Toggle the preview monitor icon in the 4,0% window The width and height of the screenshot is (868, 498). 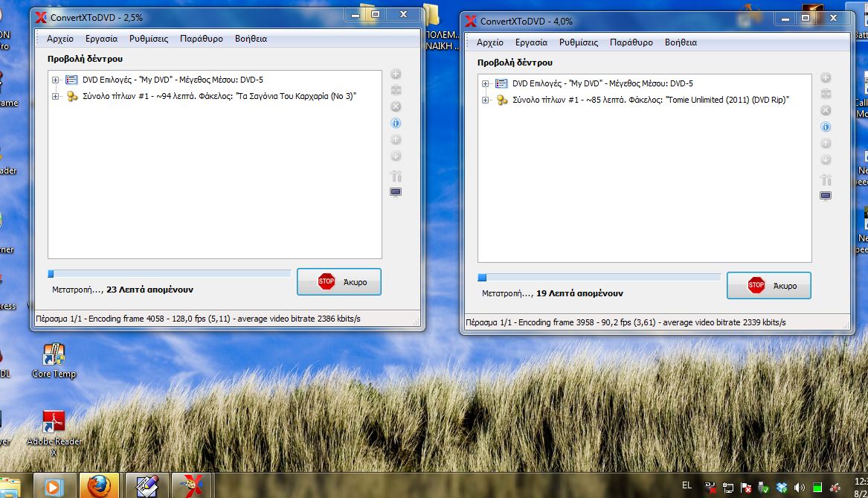point(826,196)
